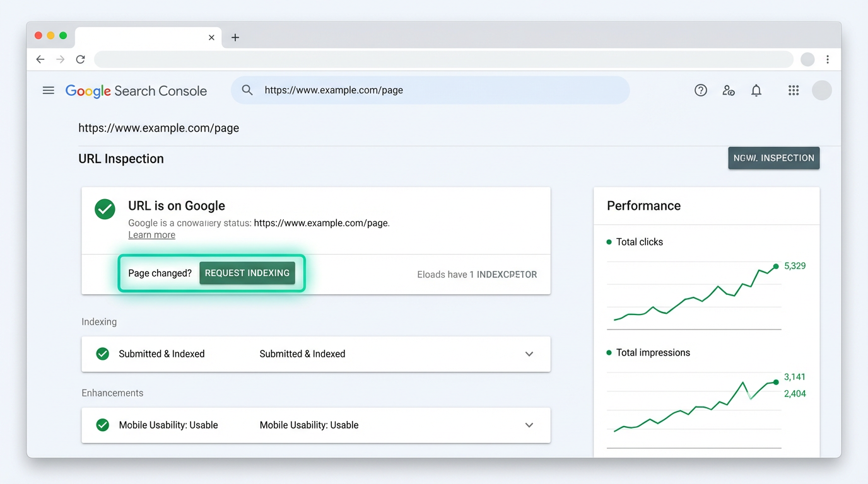
Task: Click the user management icon
Action: point(728,90)
